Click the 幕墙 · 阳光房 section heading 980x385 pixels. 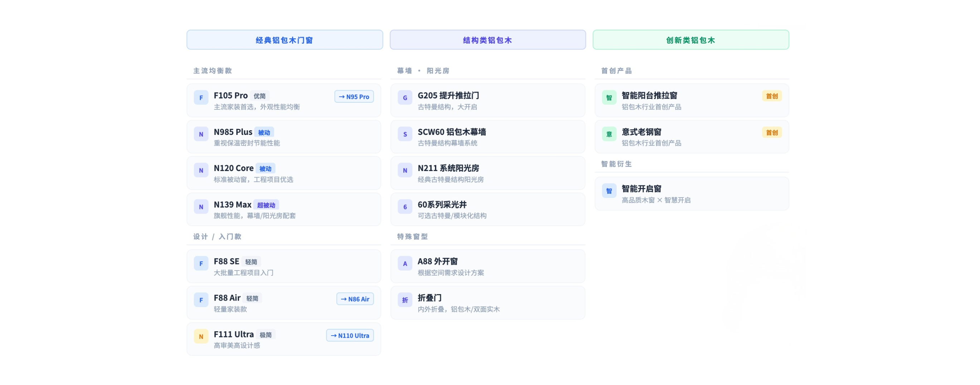point(423,71)
